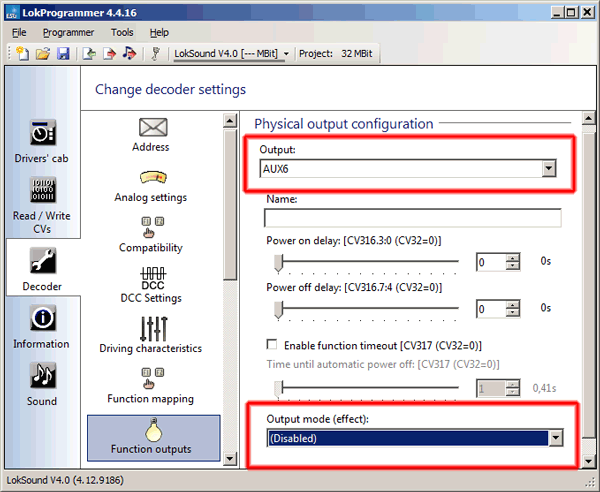Select the Decoder wrench section

pyautogui.click(x=42, y=269)
